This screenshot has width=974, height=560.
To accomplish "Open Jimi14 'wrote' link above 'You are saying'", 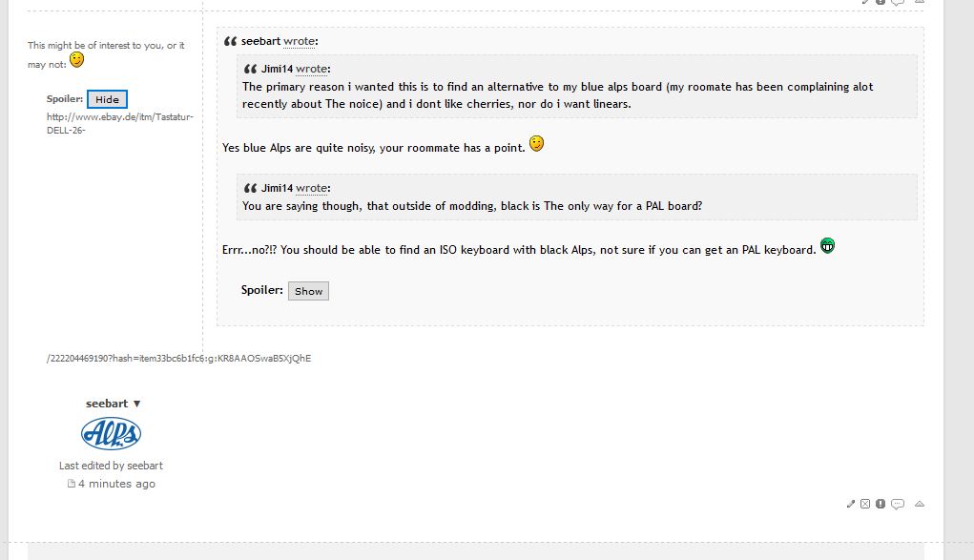I will click(311, 189).
